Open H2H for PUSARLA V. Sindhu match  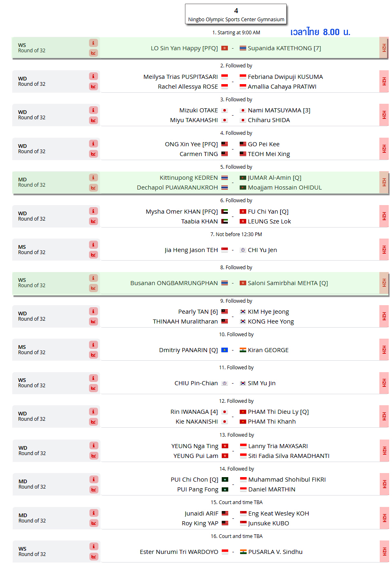click(384, 551)
